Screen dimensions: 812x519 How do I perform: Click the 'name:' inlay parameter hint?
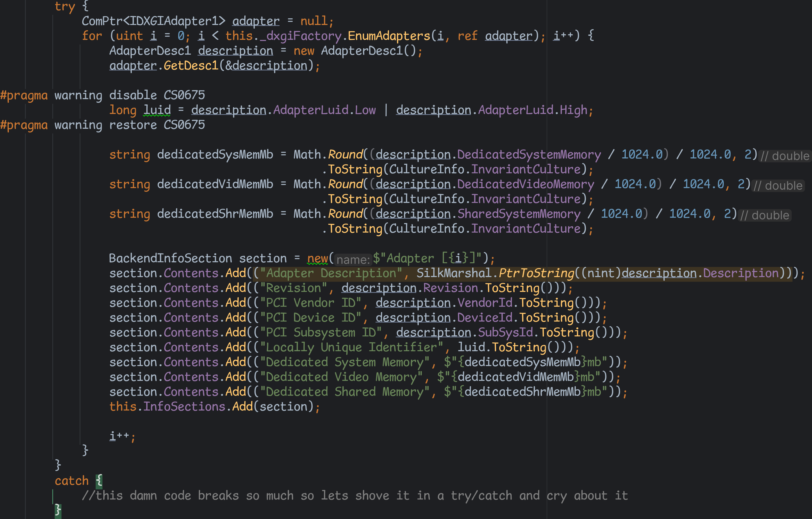coord(353,259)
